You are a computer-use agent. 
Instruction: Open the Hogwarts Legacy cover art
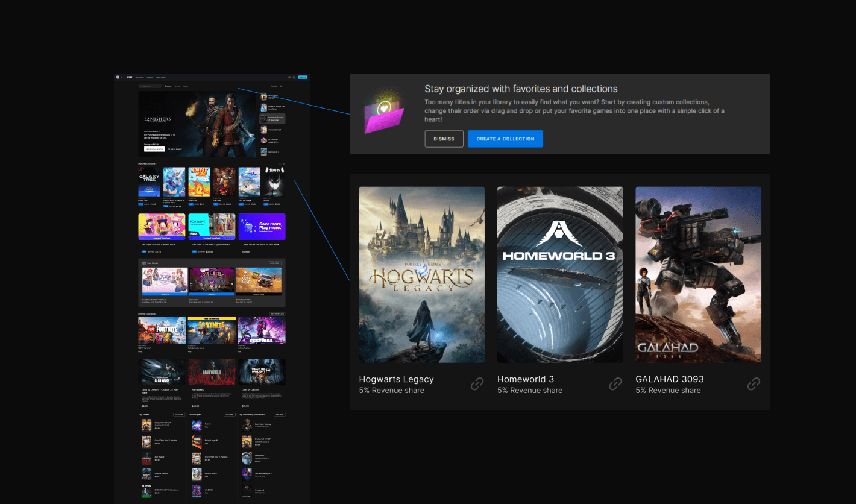click(x=422, y=274)
